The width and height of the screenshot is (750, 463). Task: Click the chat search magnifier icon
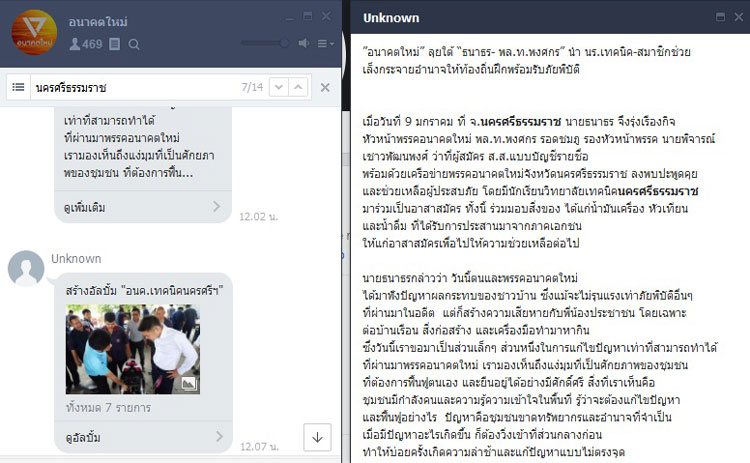(134, 45)
